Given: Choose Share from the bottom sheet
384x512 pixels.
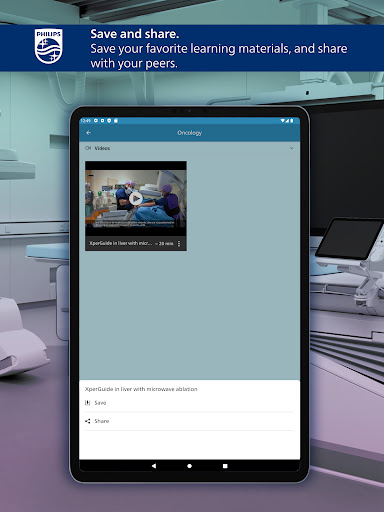Looking at the screenshot, I should pyautogui.click(x=189, y=421).
